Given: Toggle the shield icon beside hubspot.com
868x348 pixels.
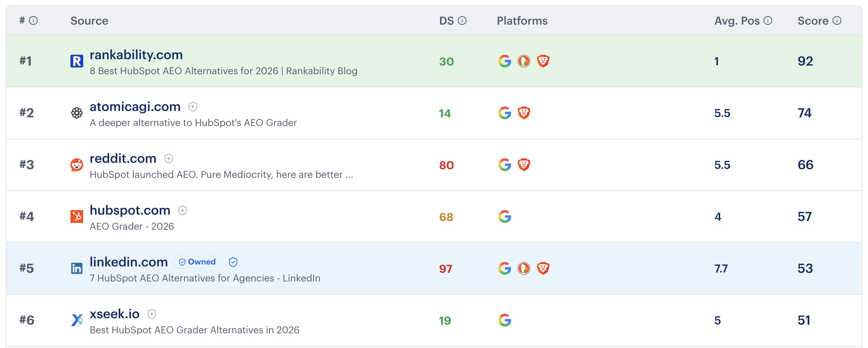Looking at the screenshot, I should tap(182, 210).
